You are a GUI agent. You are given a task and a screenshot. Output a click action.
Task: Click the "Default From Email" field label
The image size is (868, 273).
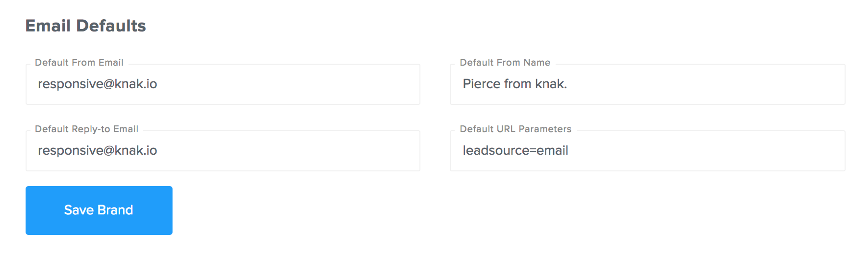tap(79, 63)
